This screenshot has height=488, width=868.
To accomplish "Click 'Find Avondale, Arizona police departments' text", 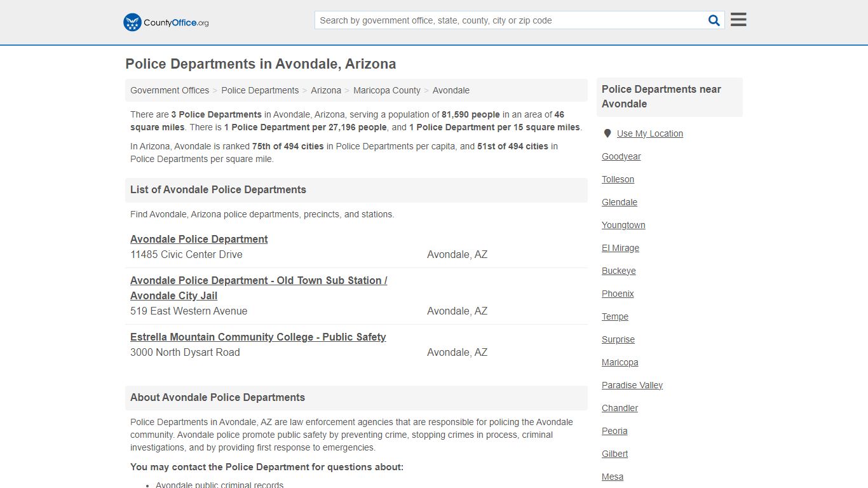I will [262, 214].
